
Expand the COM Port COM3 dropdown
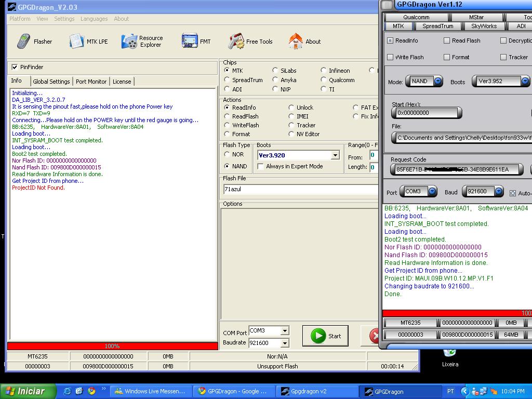click(285, 330)
